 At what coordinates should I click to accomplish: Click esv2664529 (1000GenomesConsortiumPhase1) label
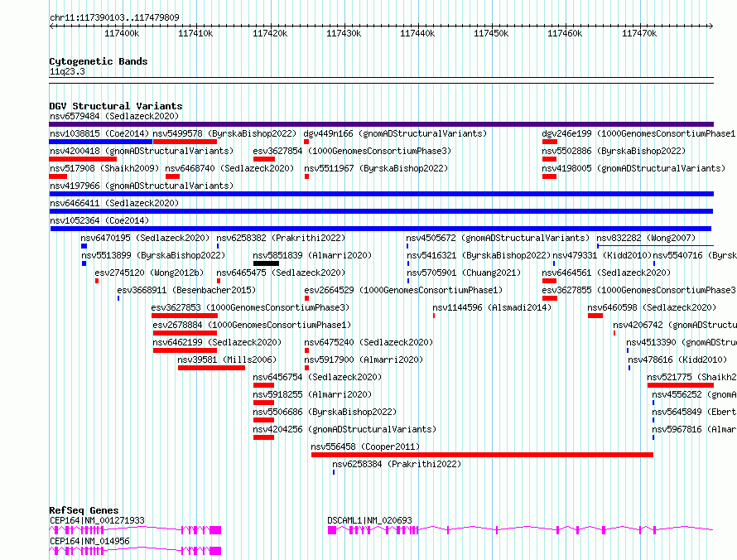403,290
